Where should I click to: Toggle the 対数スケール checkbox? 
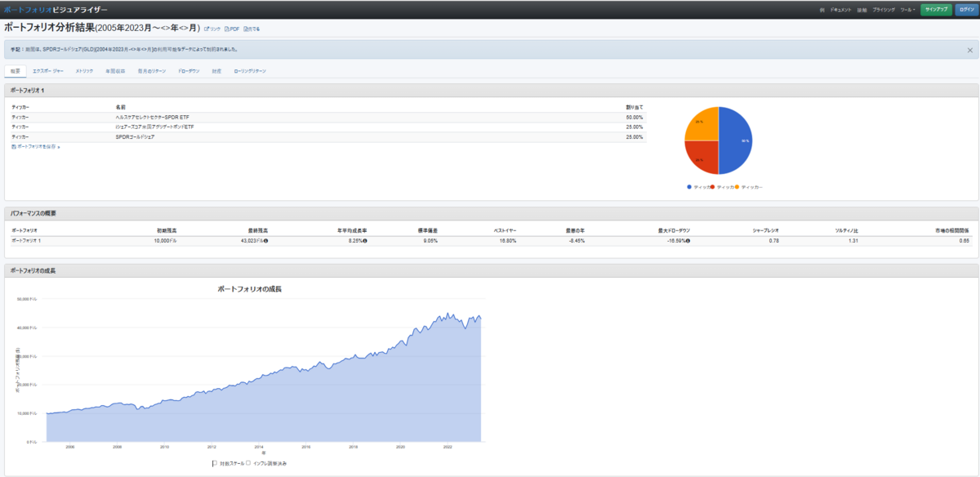pos(215,463)
